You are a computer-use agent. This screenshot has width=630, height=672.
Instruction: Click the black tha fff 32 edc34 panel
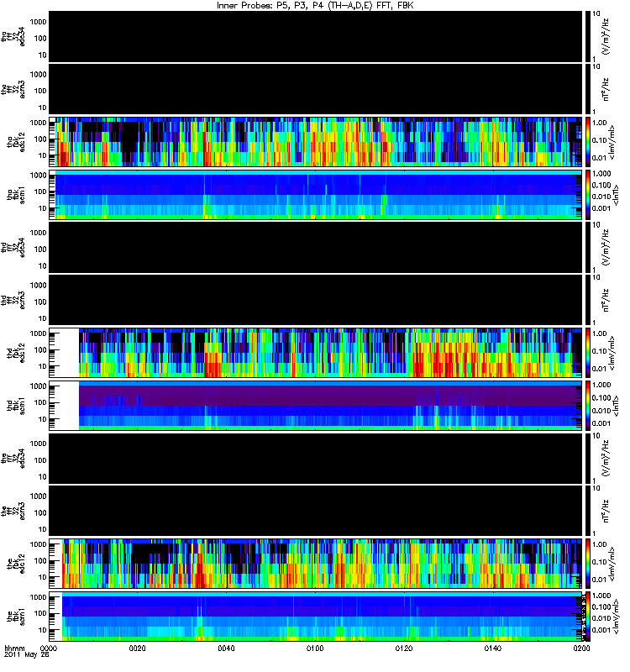(x=315, y=36)
